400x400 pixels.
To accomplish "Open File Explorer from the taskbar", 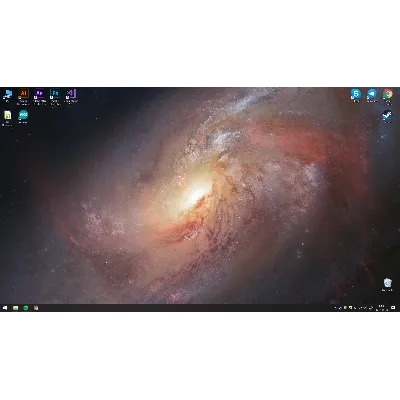I will (15, 308).
